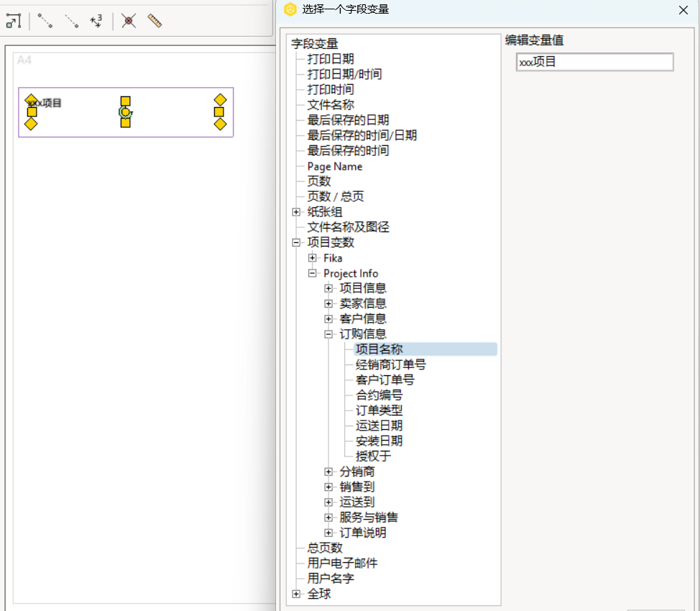Click the Project Info label
Image resolution: width=700 pixels, height=611 pixels.
click(x=351, y=273)
